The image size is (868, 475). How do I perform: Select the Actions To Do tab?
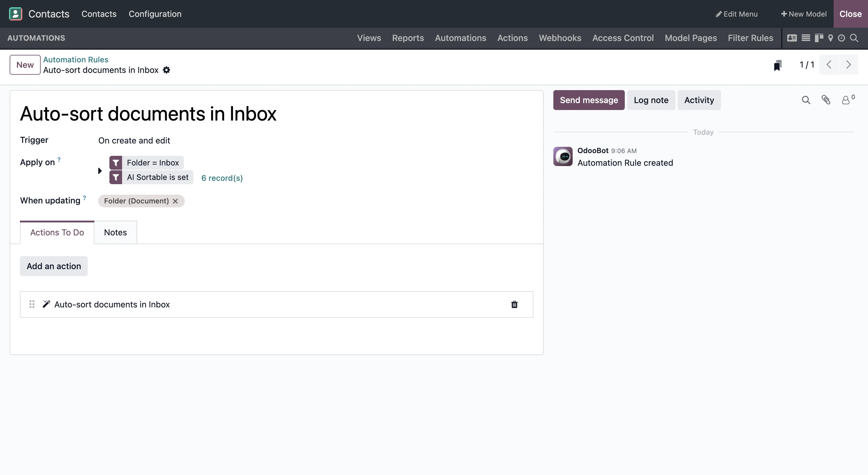pyautogui.click(x=57, y=232)
